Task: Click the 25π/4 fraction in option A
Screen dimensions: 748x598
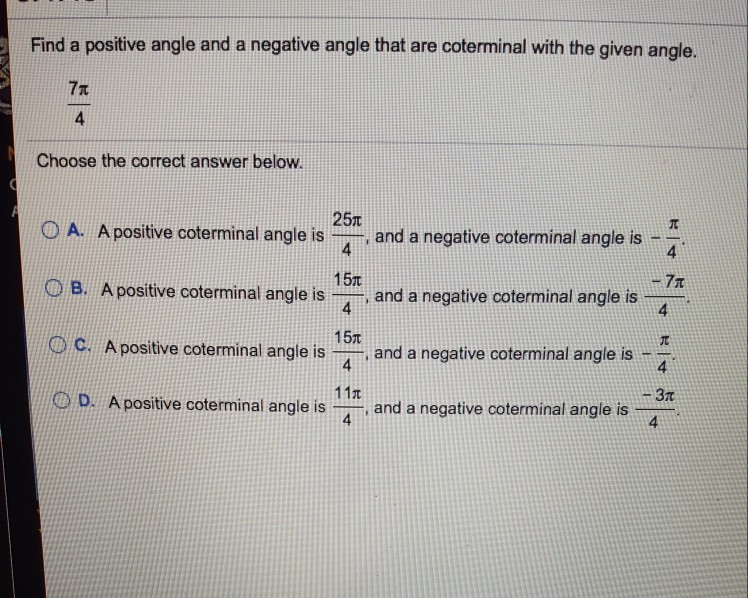Action: [346, 232]
